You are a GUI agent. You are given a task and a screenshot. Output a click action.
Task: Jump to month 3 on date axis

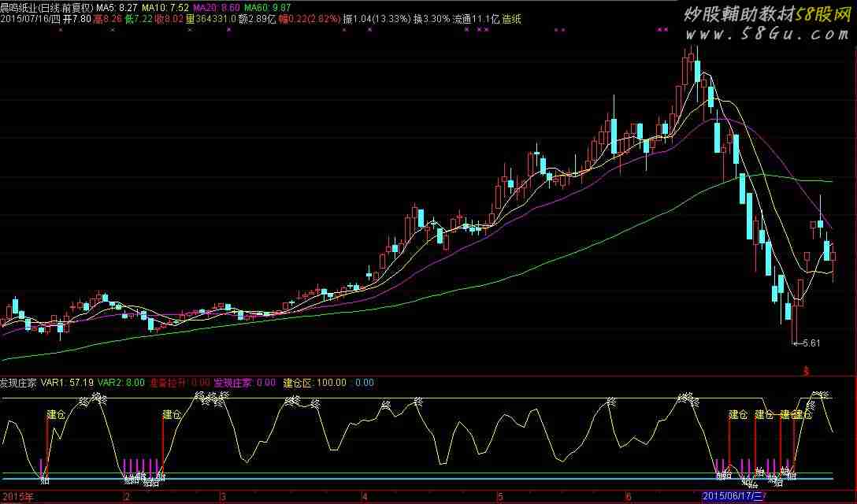coord(223,496)
